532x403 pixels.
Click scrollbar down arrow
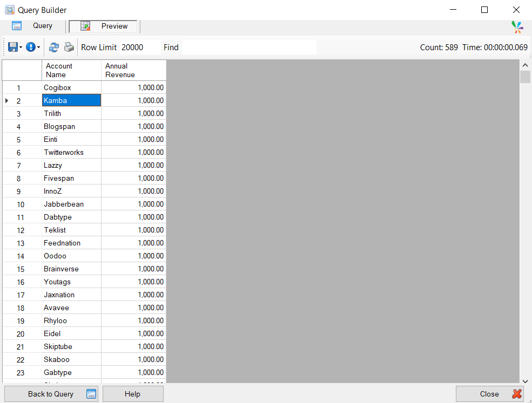525,381
